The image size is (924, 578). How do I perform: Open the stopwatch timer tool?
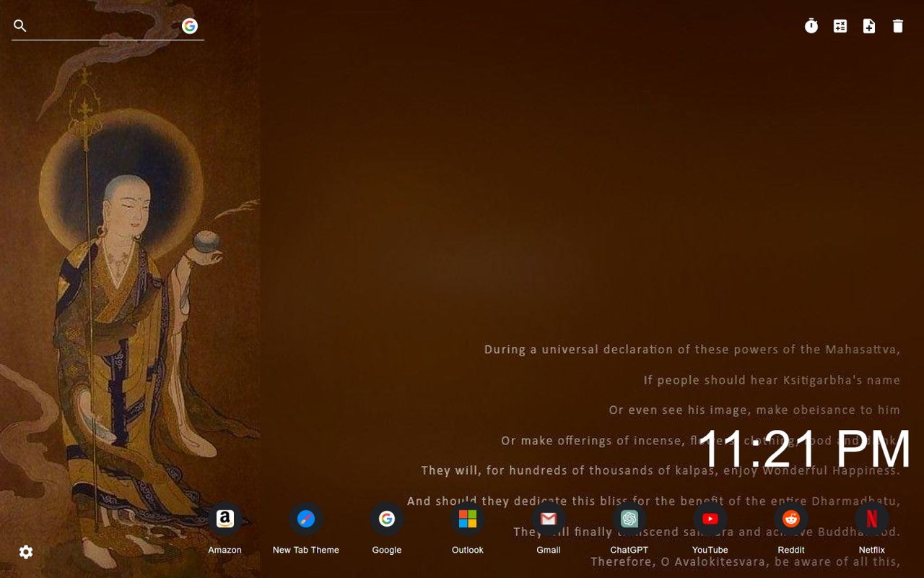pyautogui.click(x=811, y=26)
